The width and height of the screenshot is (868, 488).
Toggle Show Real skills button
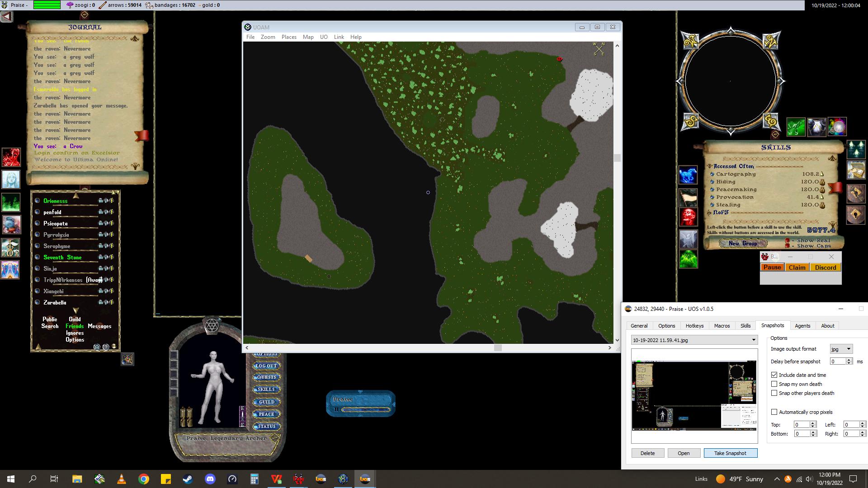[787, 241]
